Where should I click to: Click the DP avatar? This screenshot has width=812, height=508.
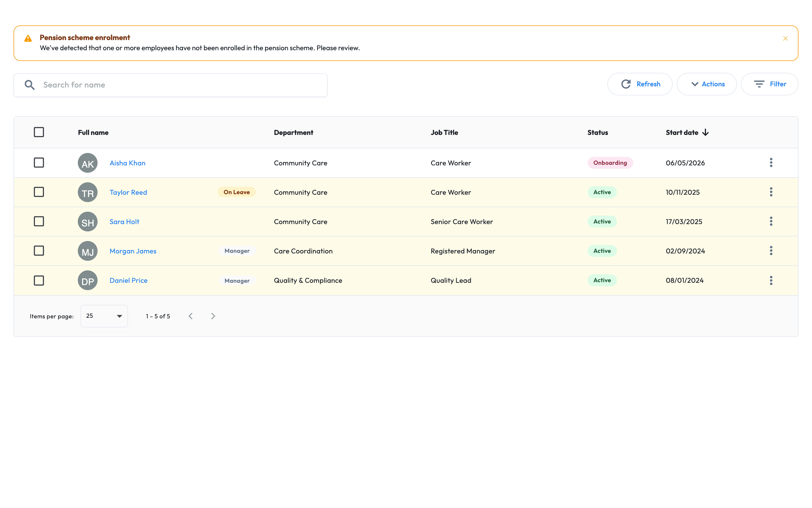88,280
